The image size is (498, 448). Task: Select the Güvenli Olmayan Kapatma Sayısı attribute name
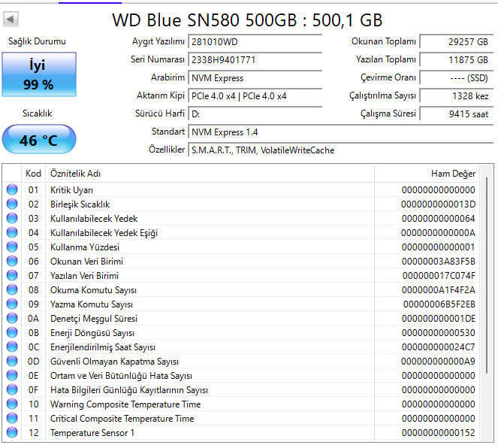point(114,362)
